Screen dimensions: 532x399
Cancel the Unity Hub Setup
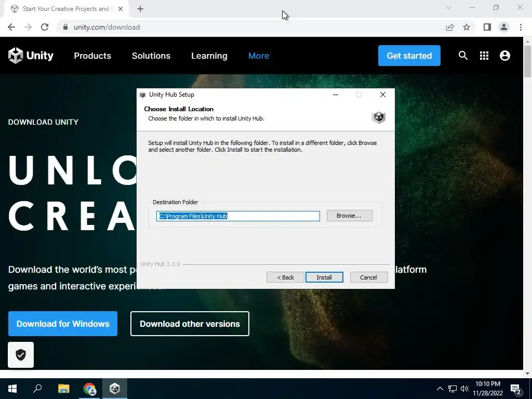point(369,277)
